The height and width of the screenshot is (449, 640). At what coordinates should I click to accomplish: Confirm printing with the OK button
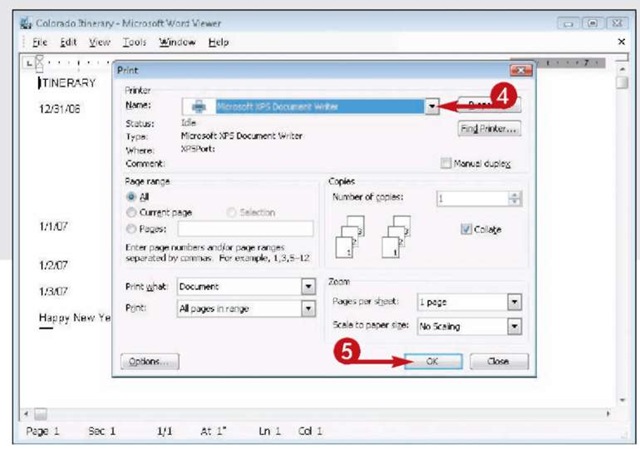tap(433, 362)
